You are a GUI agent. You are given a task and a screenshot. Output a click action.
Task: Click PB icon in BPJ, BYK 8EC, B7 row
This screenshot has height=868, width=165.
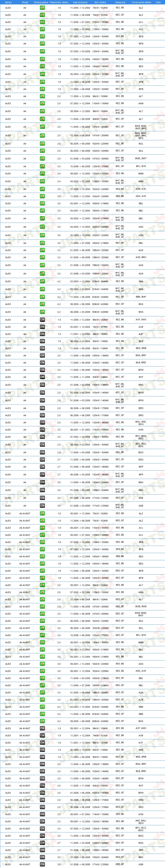[42, 166]
